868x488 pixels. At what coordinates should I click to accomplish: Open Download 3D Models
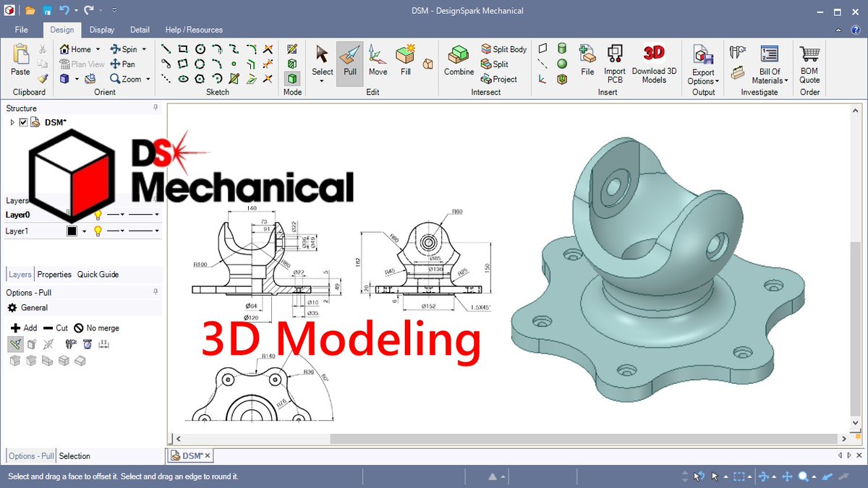coord(654,63)
